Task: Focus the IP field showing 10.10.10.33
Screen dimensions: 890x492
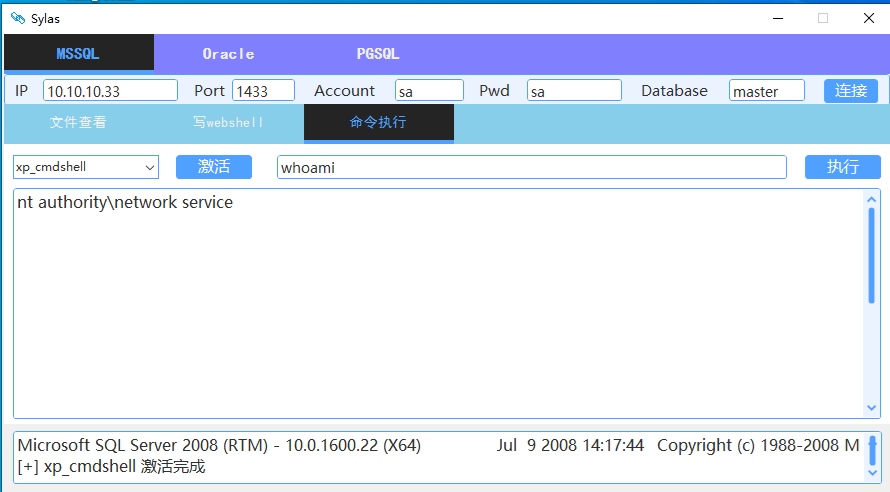Action: pyautogui.click(x=110, y=91)
